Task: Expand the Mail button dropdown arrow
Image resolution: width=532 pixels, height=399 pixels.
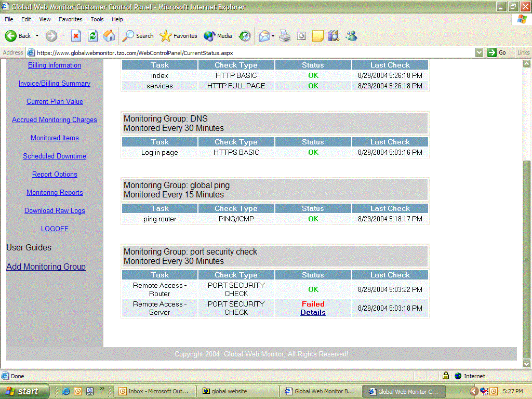Action: click(x=273, y=36)
